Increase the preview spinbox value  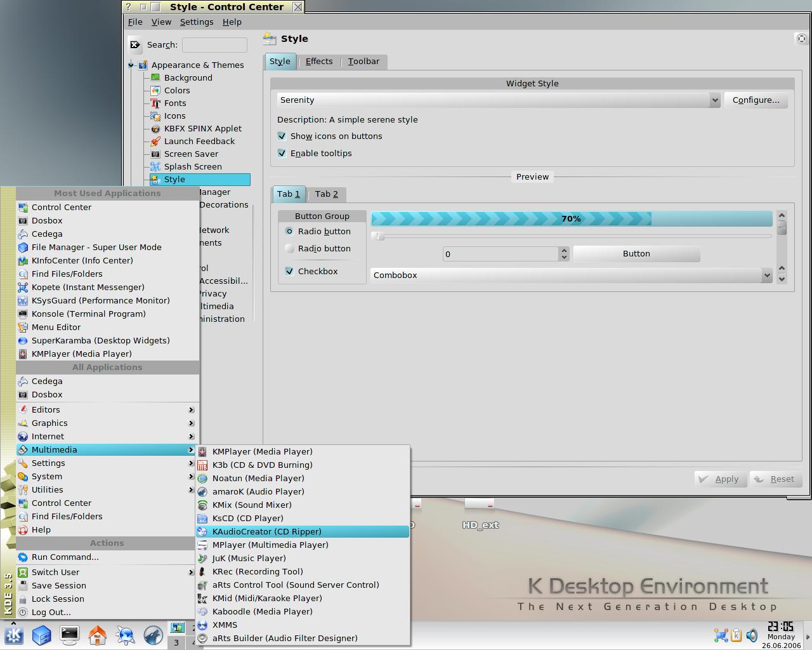tap(564, 250)
